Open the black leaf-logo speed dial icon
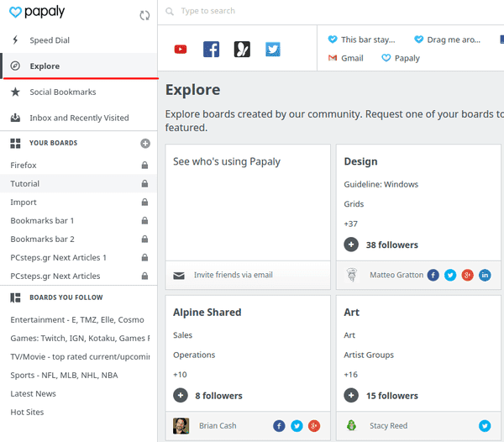The image size is (504, 442). (x=242, y=50)
